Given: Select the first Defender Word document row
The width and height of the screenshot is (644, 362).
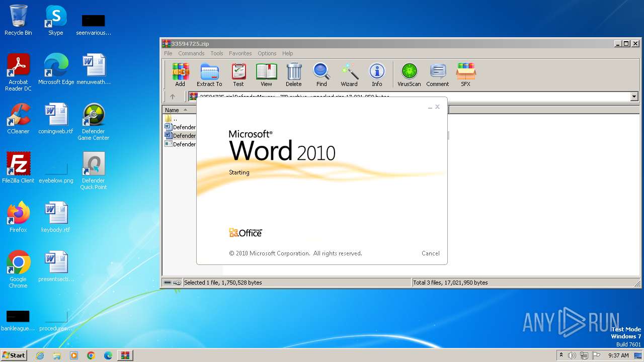Looking at the screenshot, I should point(180,127).
